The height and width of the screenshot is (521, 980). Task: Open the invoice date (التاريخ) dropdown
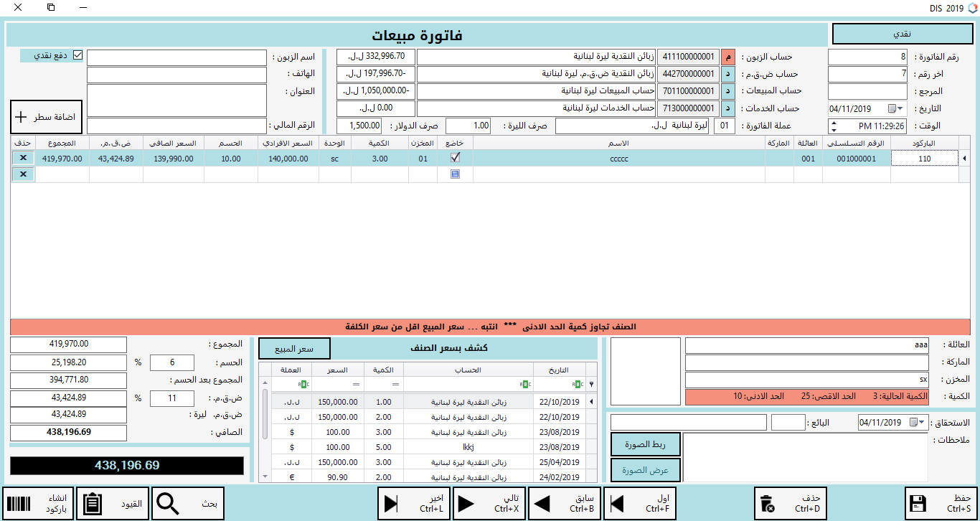tap(901, 109)
